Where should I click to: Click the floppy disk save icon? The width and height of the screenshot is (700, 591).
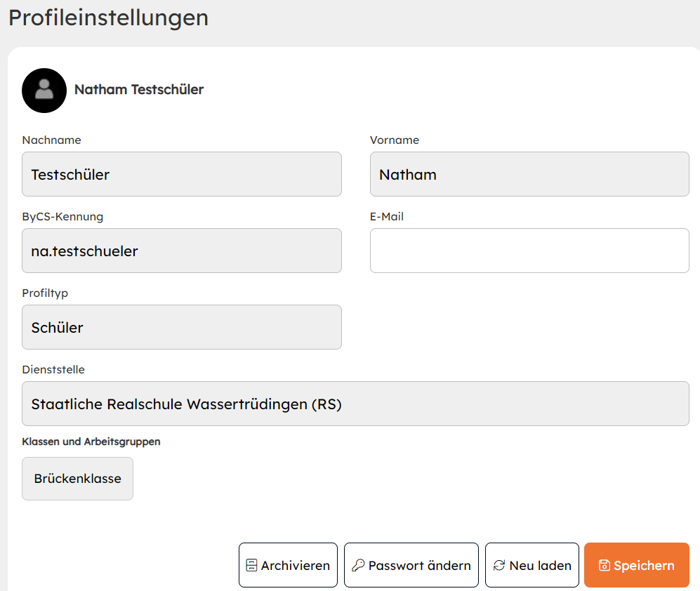coord(604,566)
